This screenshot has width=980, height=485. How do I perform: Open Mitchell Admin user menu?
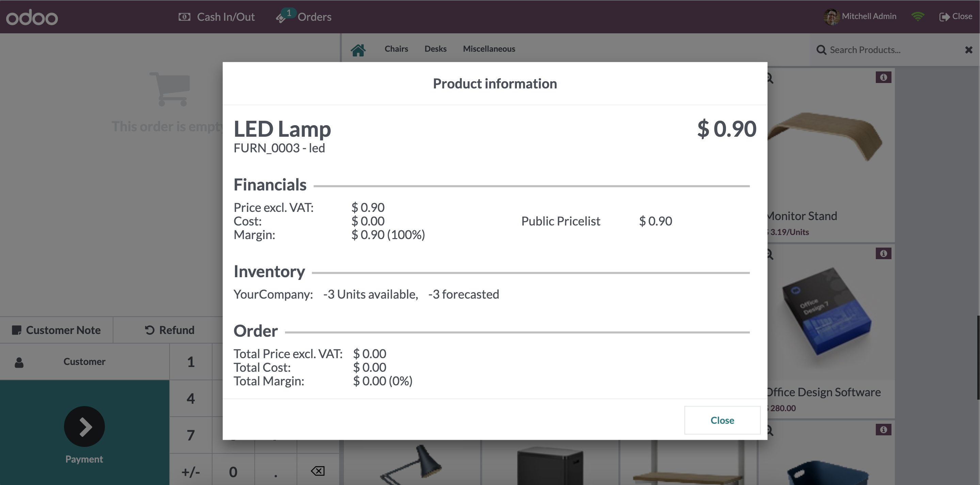(860, 16)
